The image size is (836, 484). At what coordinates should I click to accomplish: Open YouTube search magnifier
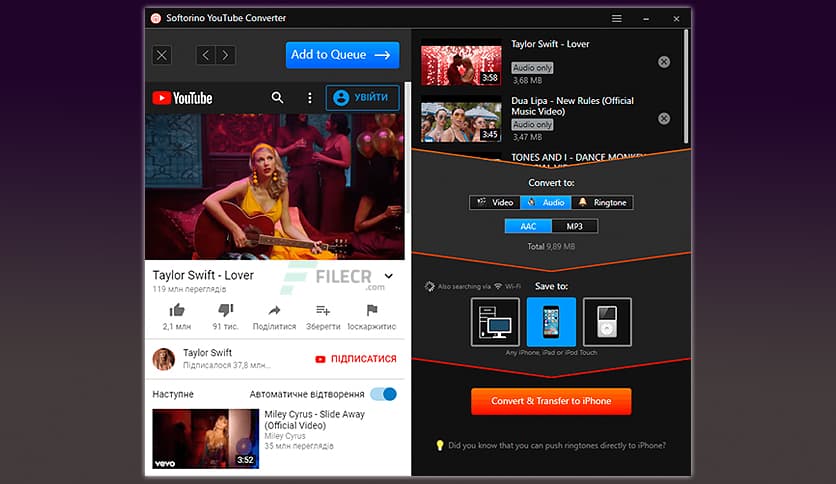[x=277, y=98]
